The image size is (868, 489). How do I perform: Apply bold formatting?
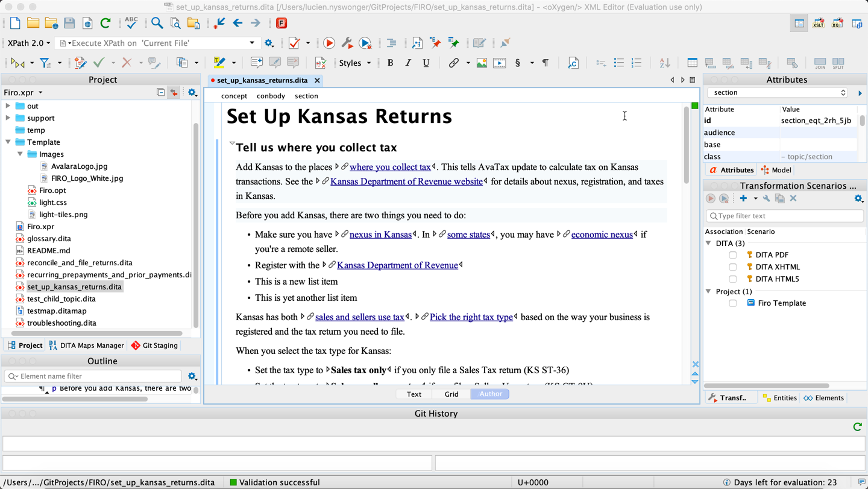point(390,63)
